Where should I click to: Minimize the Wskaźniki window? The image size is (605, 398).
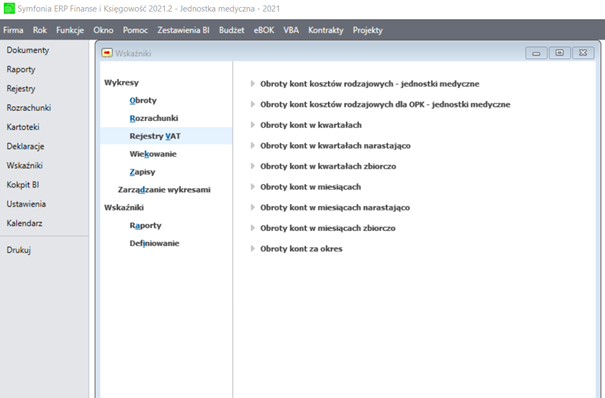[536, 53]
